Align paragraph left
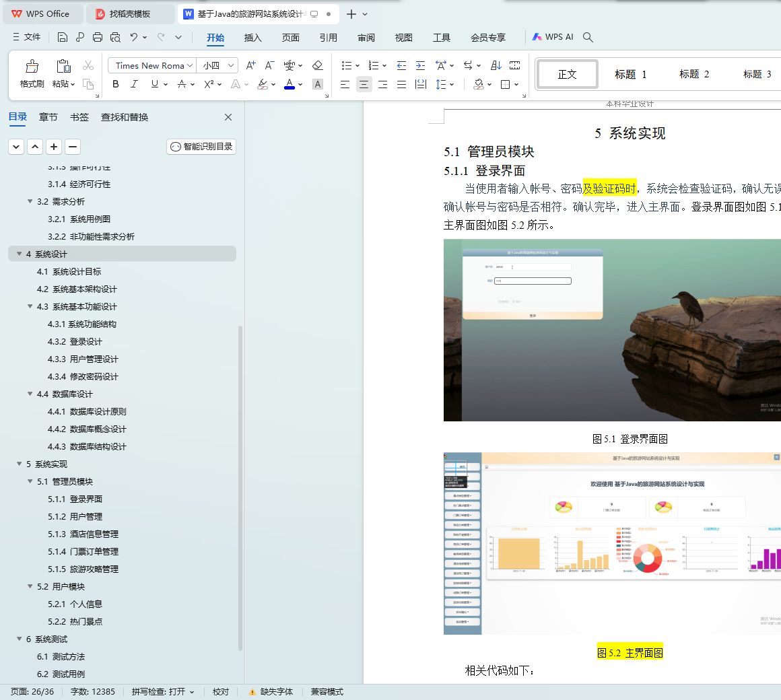The width and height of the screenshot is (781, 700). [x=345, y=84]
